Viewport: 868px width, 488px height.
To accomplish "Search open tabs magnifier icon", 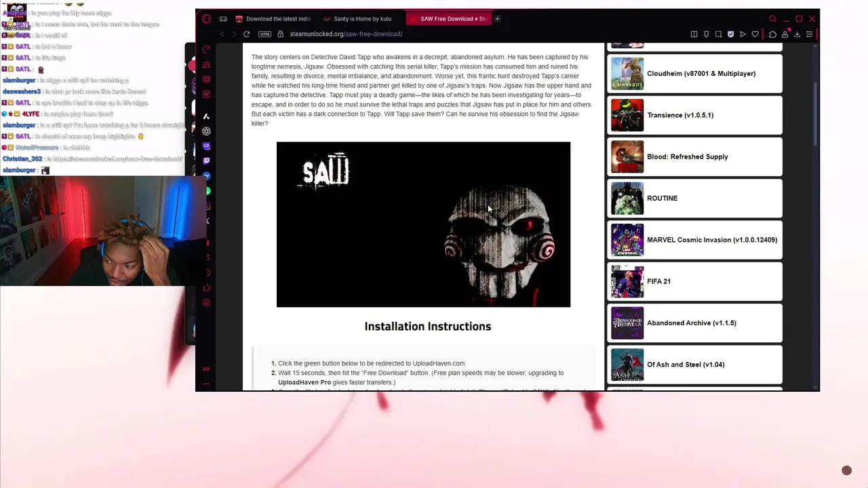I will 772,19.
